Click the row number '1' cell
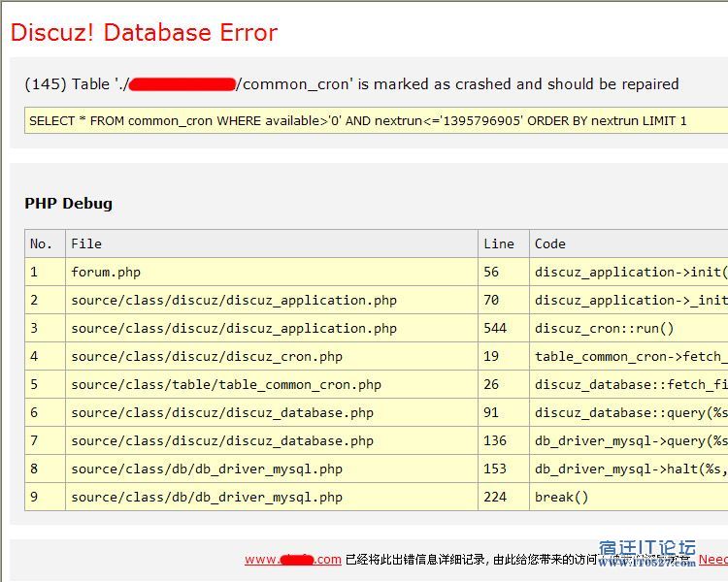This screenshot has width=728, height=582. tap(45, 272)
